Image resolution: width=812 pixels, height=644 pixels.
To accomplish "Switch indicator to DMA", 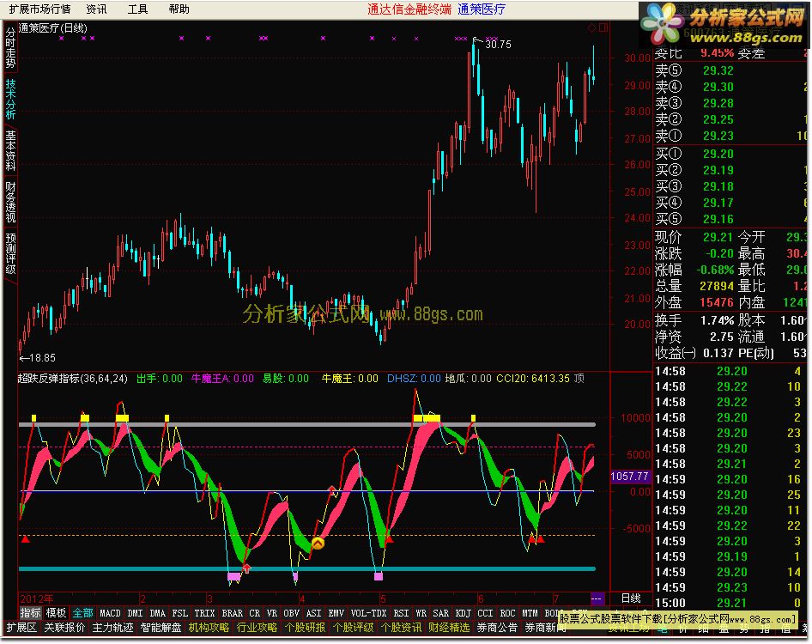I will [157, 613].
